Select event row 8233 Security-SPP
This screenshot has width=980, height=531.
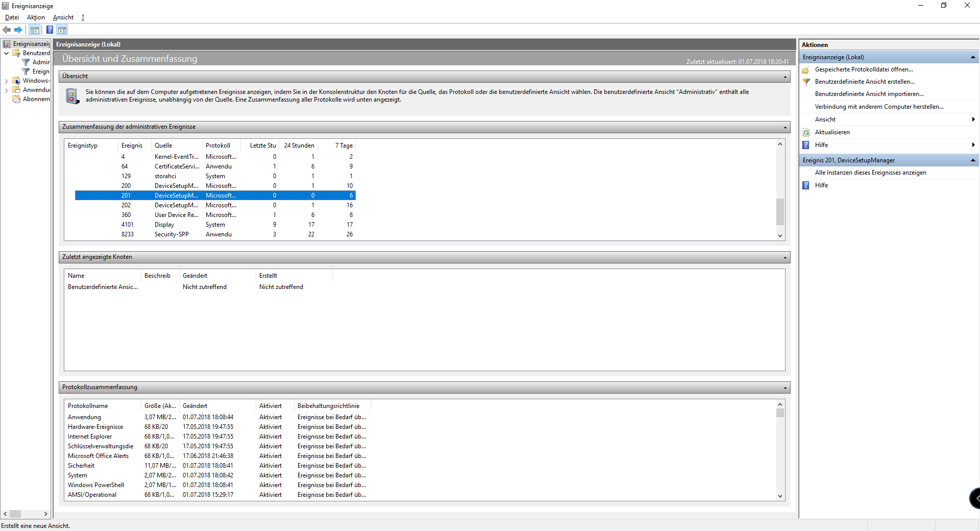click(215, 234)
